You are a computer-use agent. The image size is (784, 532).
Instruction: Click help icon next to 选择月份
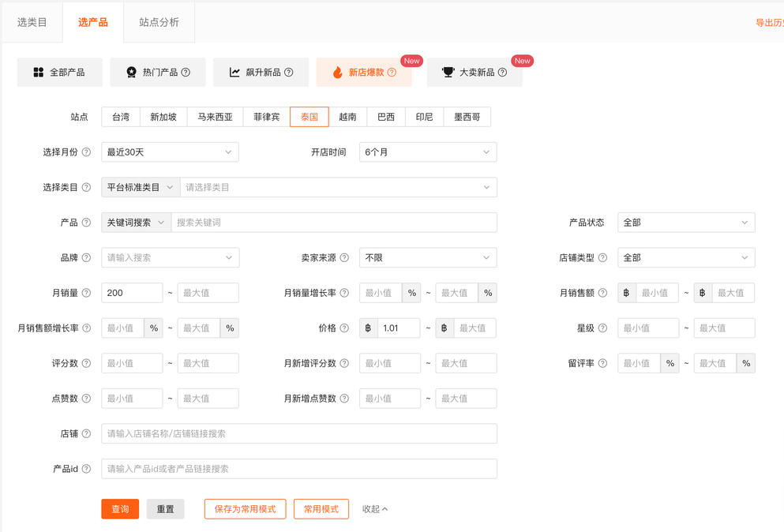[x=87, y=152]
